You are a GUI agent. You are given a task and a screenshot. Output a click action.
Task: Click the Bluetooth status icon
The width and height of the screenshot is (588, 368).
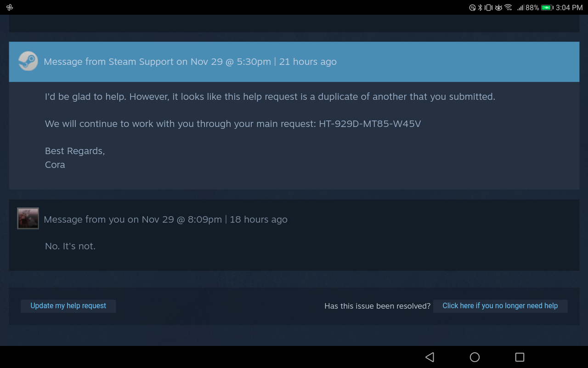tap(480, 7)
